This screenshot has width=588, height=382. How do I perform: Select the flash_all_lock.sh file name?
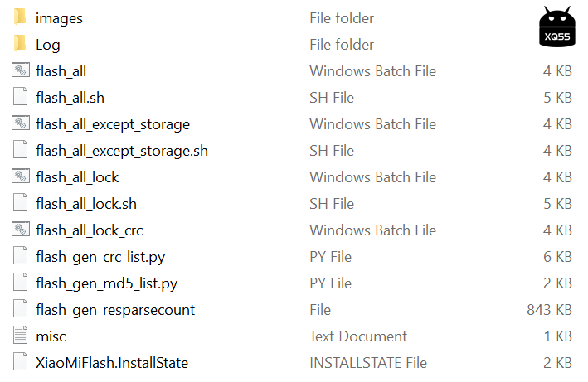point(86,204)
